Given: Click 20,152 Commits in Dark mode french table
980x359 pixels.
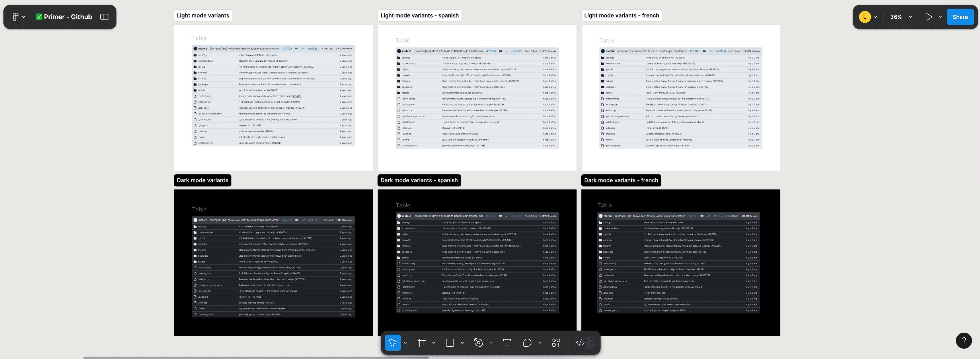Looking at the screenshot, I should [x=749, y=216].
